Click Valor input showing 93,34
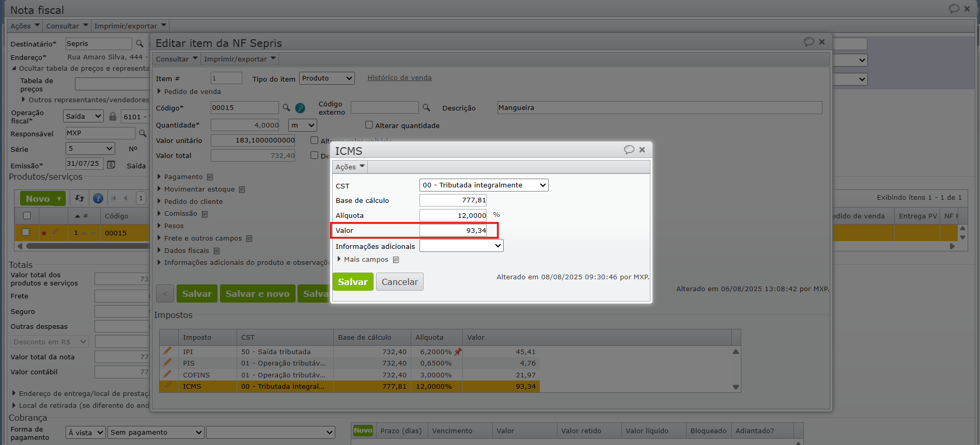This screenshot has width=980, height=445. coord(453,230)
